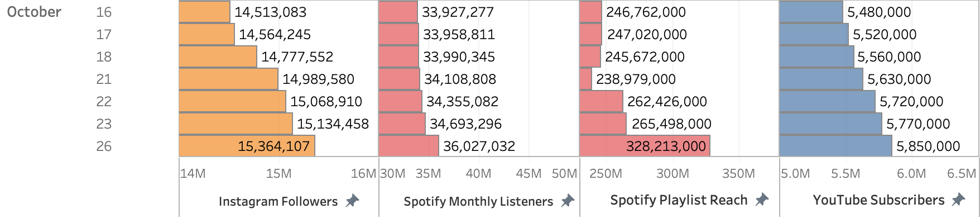This screenshot has height=218, width=980.
Task: Click the Instagram bar labeled 14,989,580
Action: pos(228,79)
